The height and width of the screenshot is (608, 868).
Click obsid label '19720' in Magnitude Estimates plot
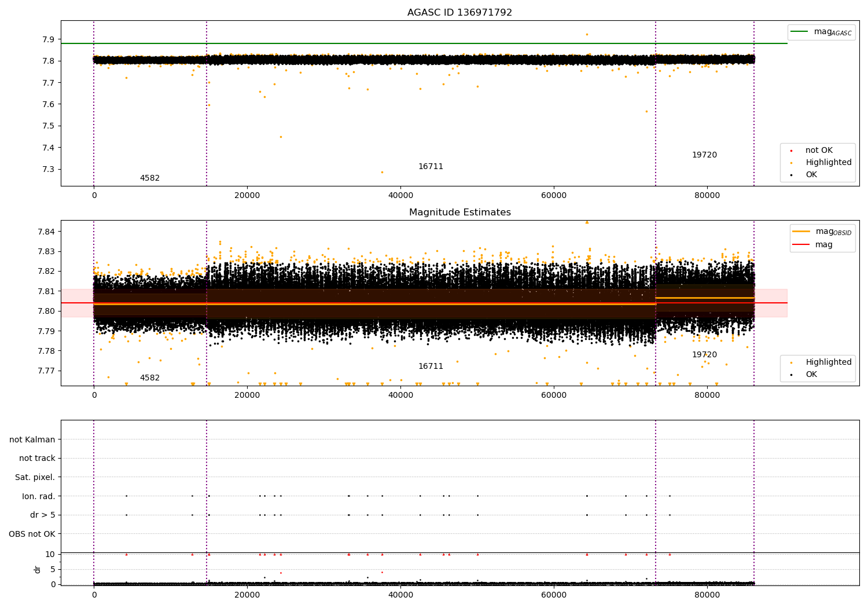pyautogui.click(x=704, y=355)
